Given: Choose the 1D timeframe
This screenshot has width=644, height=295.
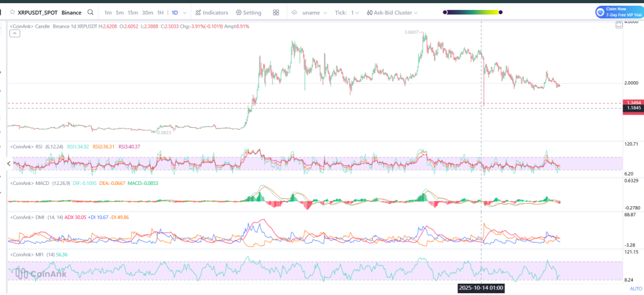Looking at the screenshot, I should pos(175,13).
